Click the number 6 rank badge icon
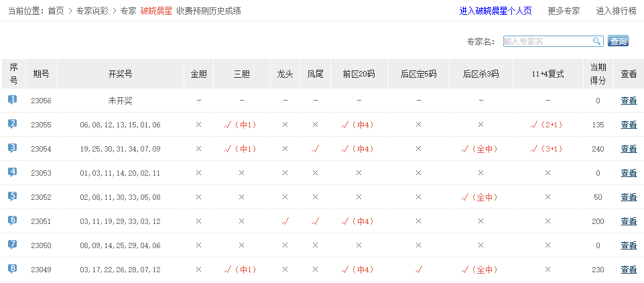This screenshot has width=644, height=283. pos(13,221)
